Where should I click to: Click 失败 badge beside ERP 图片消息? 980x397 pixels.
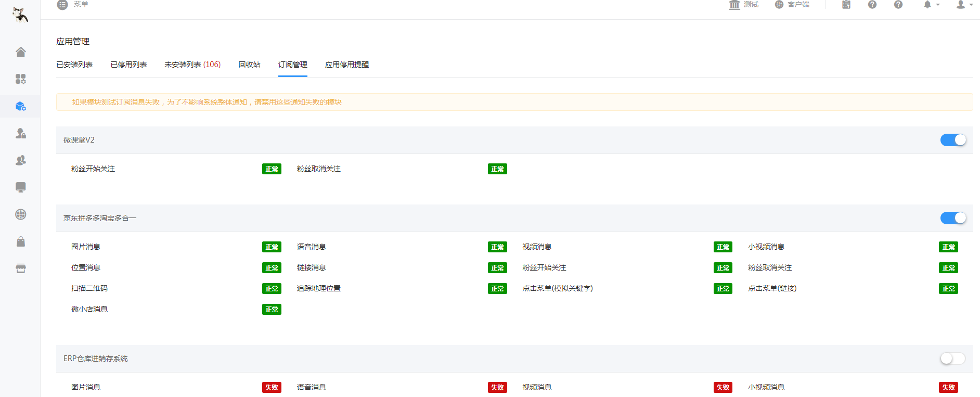272,388
